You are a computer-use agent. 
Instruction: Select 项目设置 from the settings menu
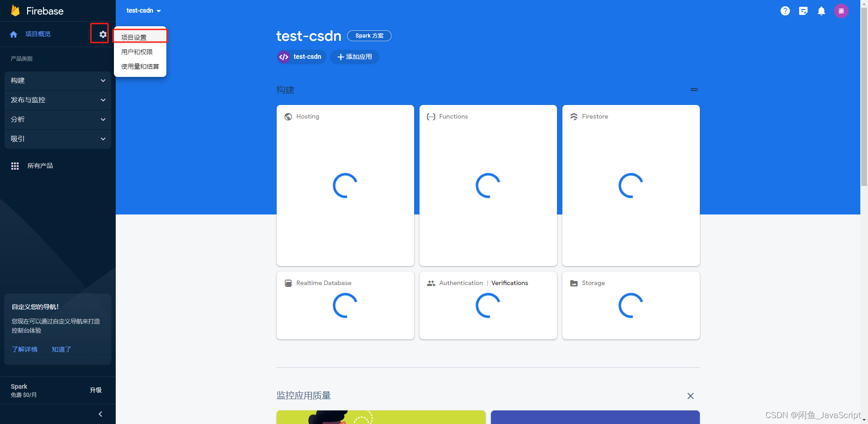[140, 37]
